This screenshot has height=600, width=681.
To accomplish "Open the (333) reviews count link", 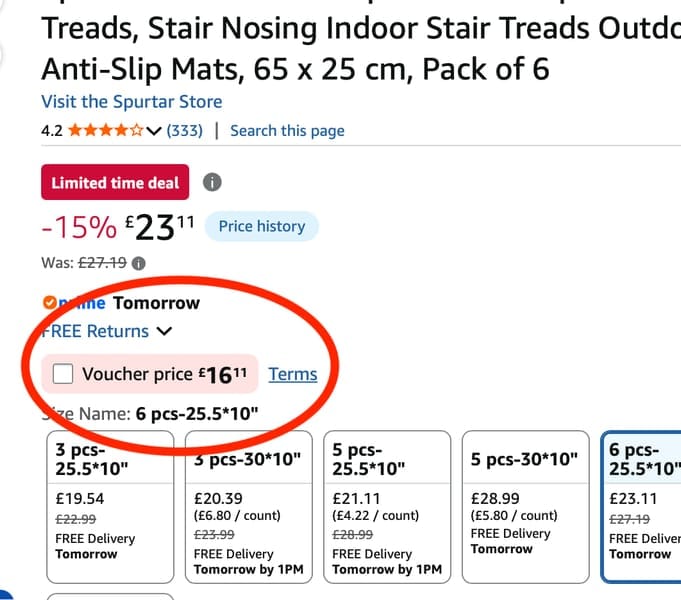I will (x=185, y=130).
